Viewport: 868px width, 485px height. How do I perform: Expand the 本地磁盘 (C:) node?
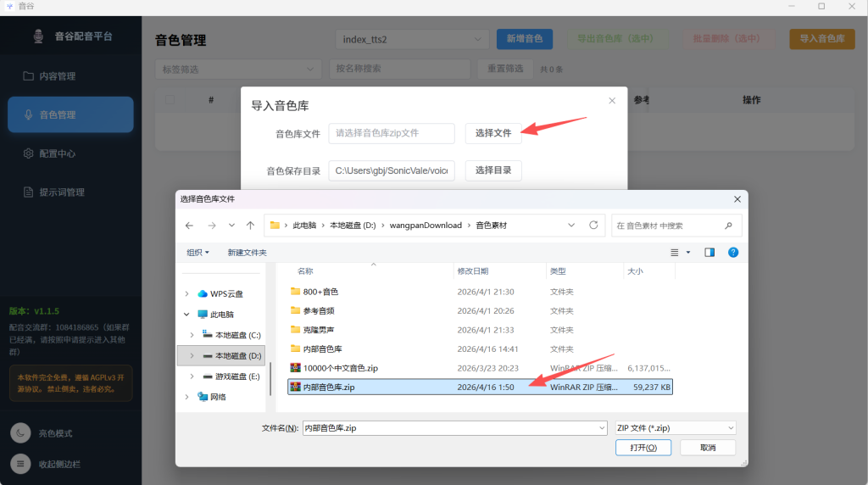point(192,335)
